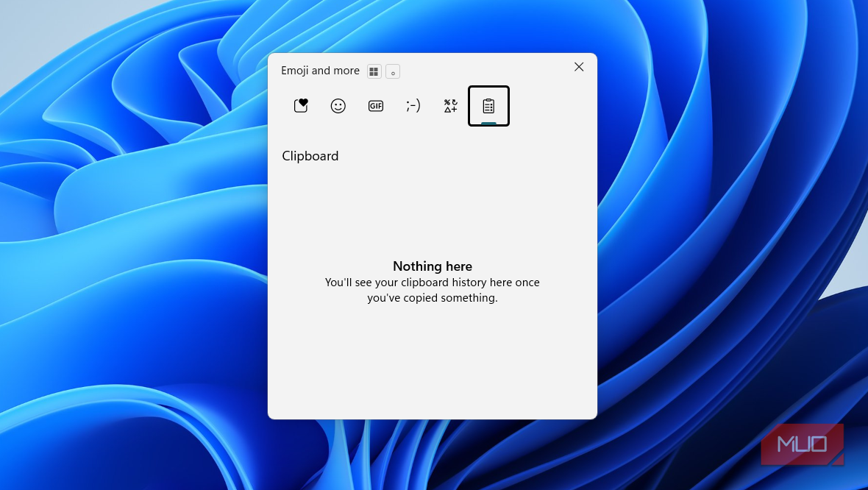Screen dimensions: 868x490
Task: Click 'You'll see your clipboard history' text
Action: point(433,290)
